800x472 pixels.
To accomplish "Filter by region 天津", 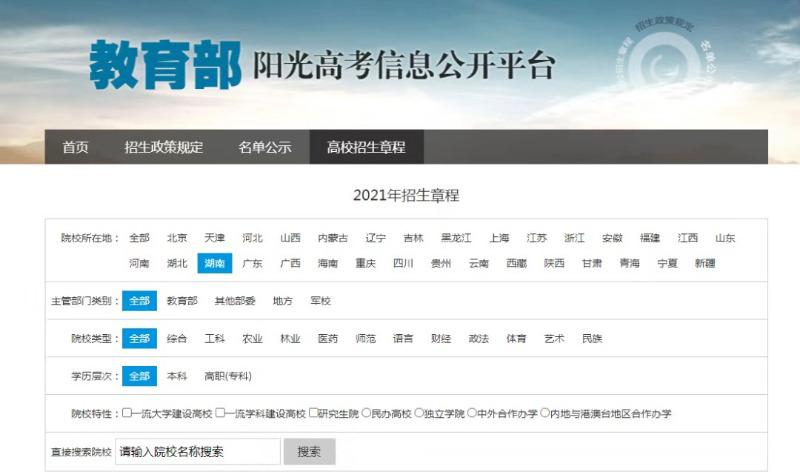I will (215, 238).
